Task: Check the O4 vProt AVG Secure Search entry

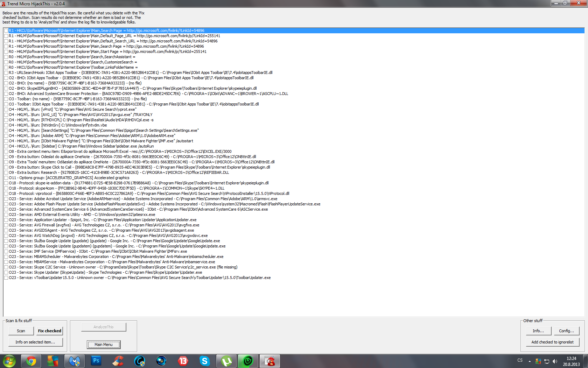Action: coord(6,110)
